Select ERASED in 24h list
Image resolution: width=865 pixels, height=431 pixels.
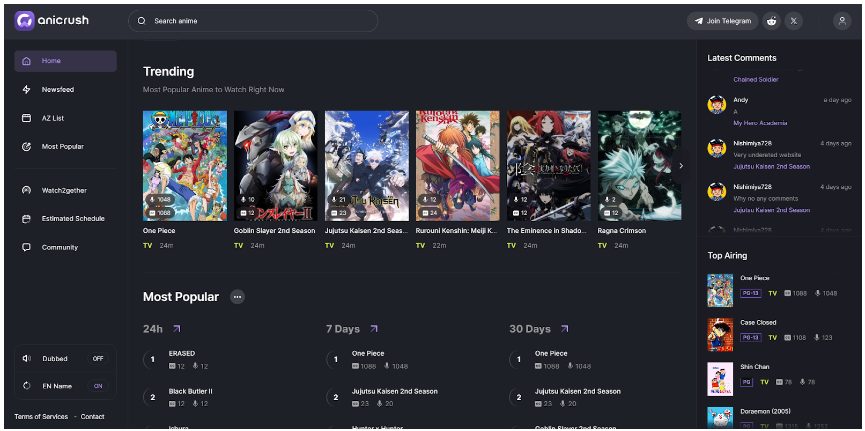(181, 353)
